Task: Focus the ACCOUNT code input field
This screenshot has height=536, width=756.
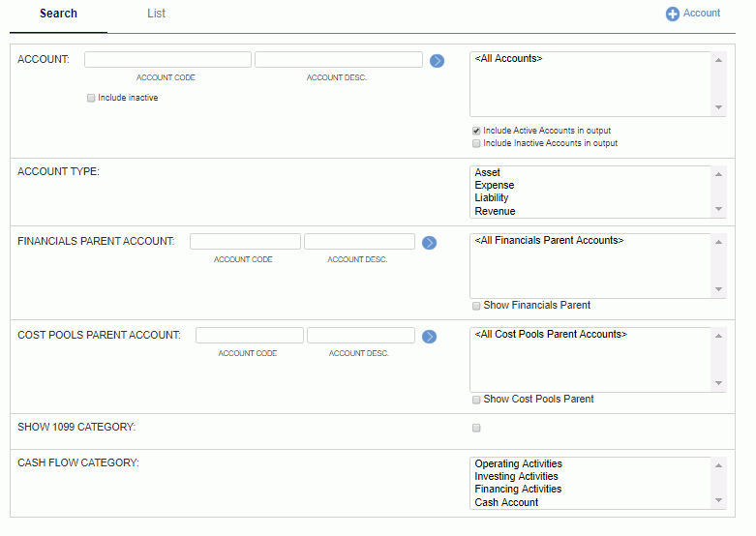Action: [x=167, y=60]
